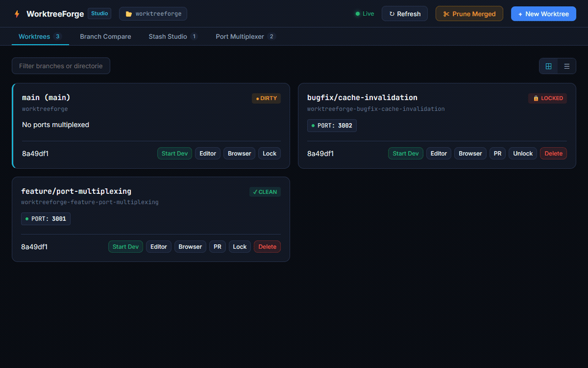The height and width of the screenshot is (368, 588).
Task: Delete the feature/port-multiplexing worktree
Action: (267, 247)
